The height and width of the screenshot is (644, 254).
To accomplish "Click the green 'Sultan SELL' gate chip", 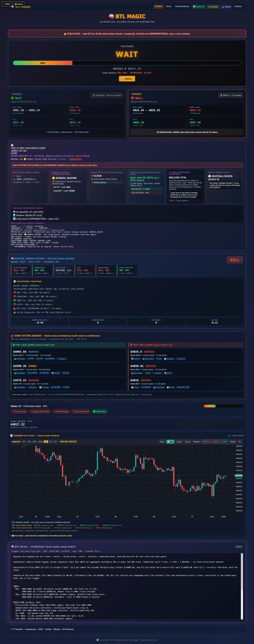I will pos(99,411).
